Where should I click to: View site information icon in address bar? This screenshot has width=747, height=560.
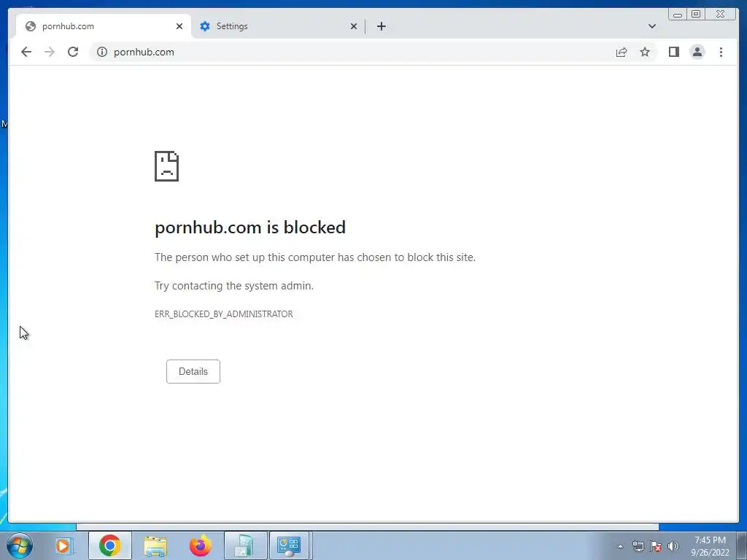click(102, 52)
